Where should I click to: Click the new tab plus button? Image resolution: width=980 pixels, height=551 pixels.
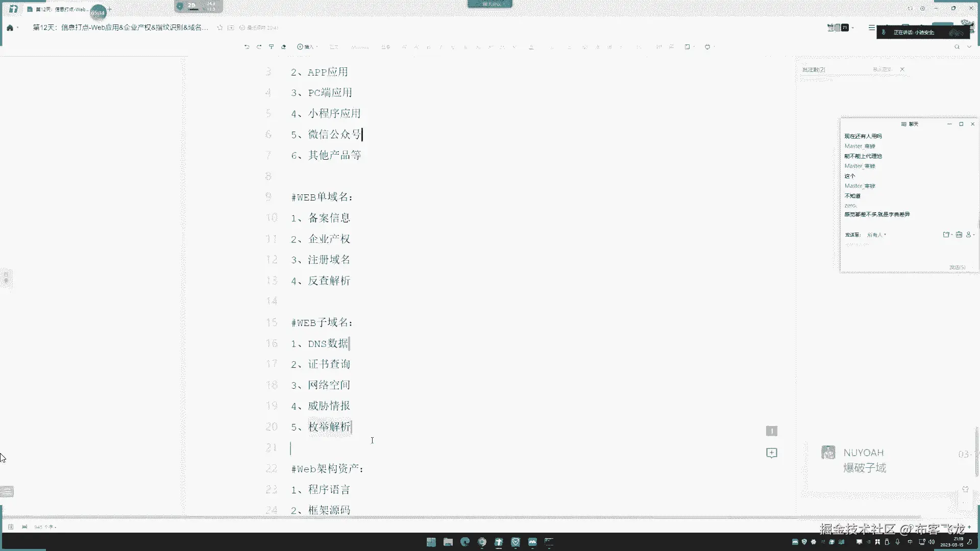[x=109, y=9]
